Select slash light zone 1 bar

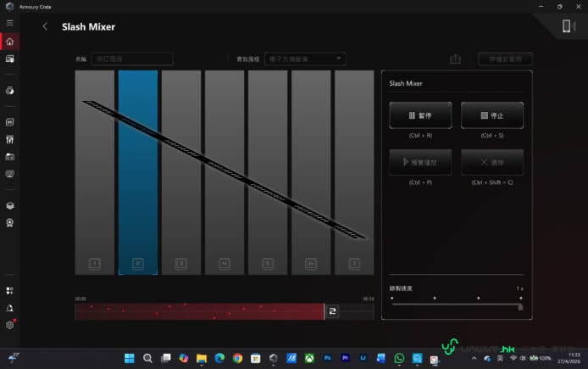coord(95,172)
